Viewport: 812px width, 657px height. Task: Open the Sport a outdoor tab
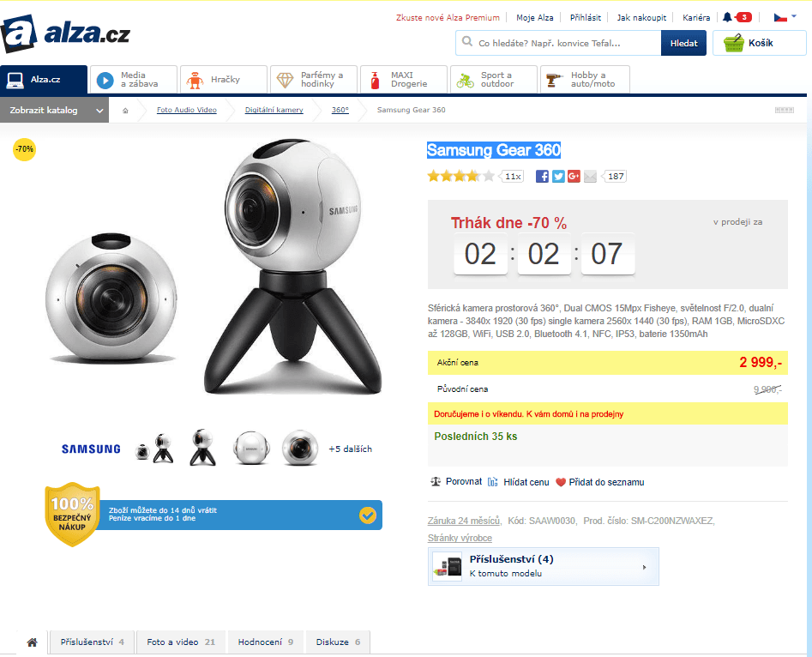(x=494, y=79)
